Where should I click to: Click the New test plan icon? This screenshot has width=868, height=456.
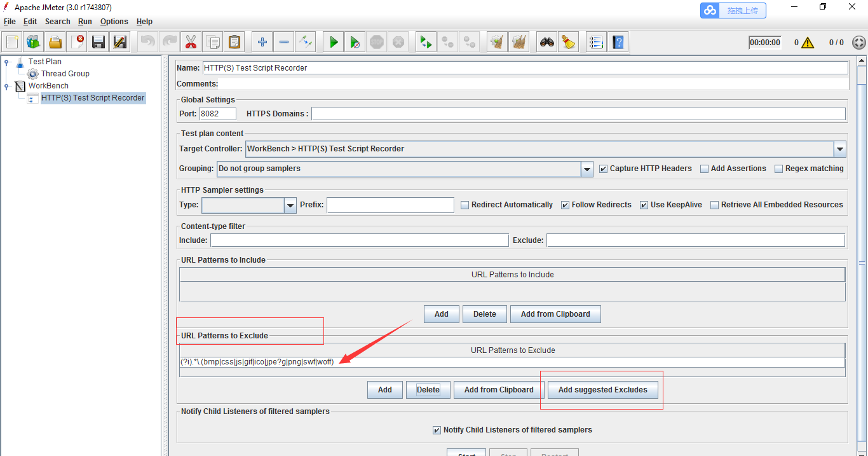click(13, 42)
